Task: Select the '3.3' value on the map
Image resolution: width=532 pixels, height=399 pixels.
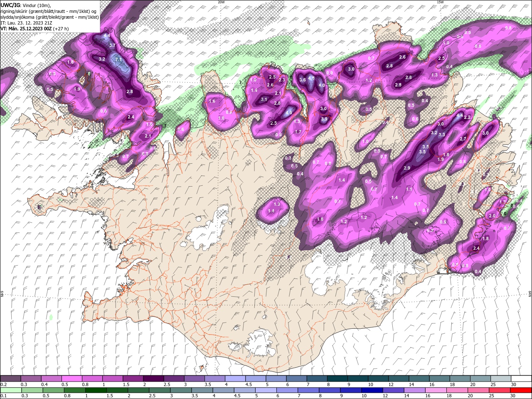Action: pyautogui.click(x=442, y=135)
